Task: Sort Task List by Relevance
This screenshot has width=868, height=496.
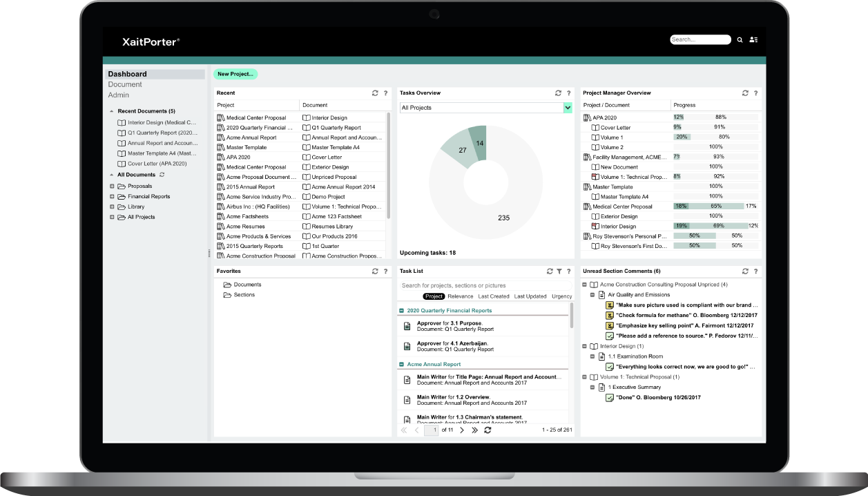Action: pyautogui.click(x=461, y=296)
